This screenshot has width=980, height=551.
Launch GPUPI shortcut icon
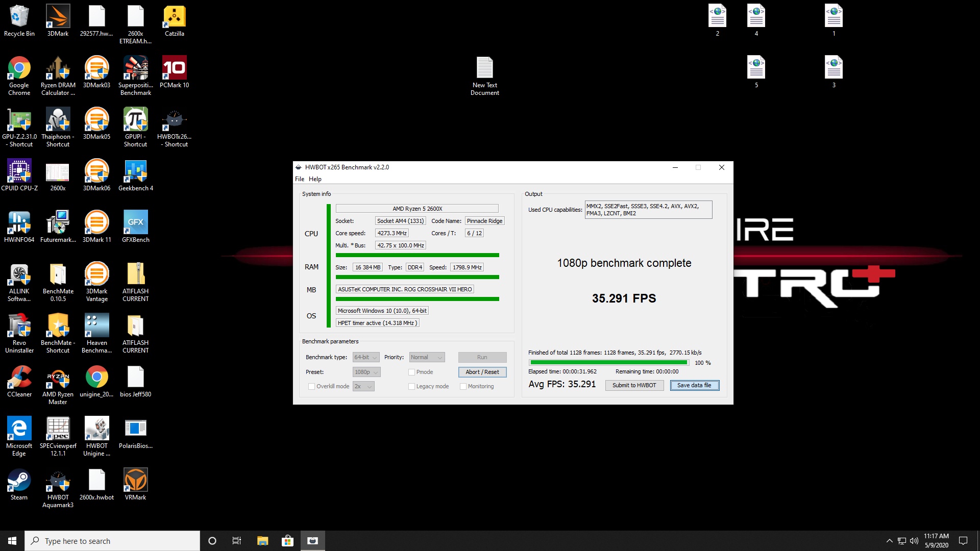(135, 128)
